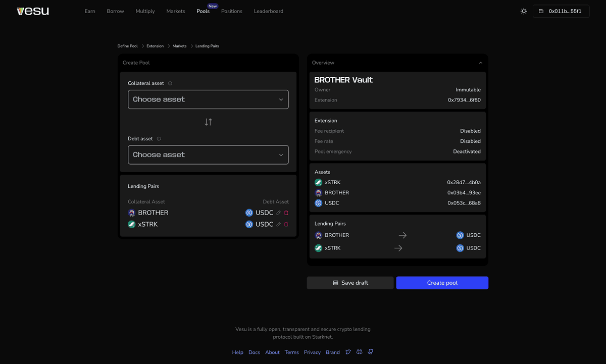This screenshot has height=364, width=606.
Task: Open Vesu GitHub icon
Action: click(x=370, y=352)
